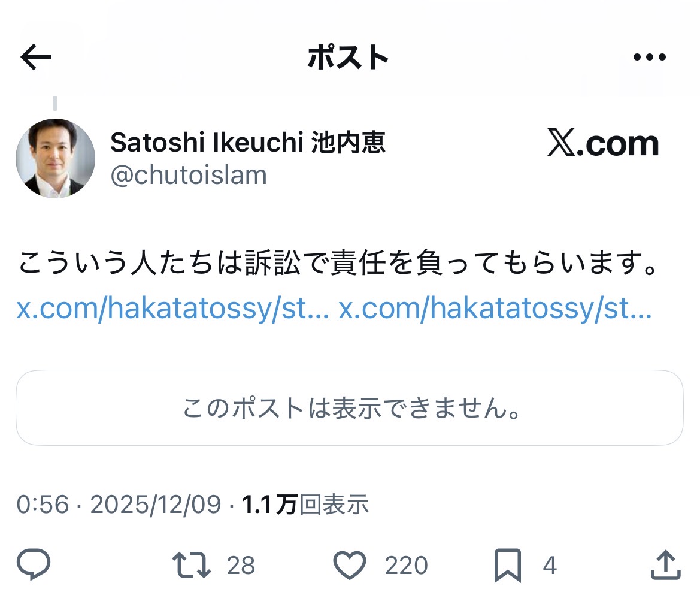Tap the back arrow icon

(36, 57)
